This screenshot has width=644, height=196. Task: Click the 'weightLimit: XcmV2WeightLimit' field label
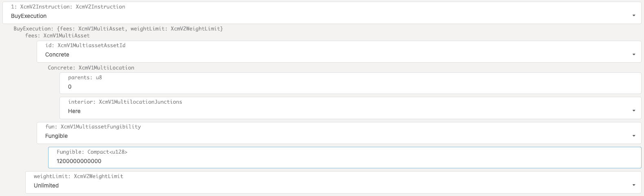[x=78, y=176]
